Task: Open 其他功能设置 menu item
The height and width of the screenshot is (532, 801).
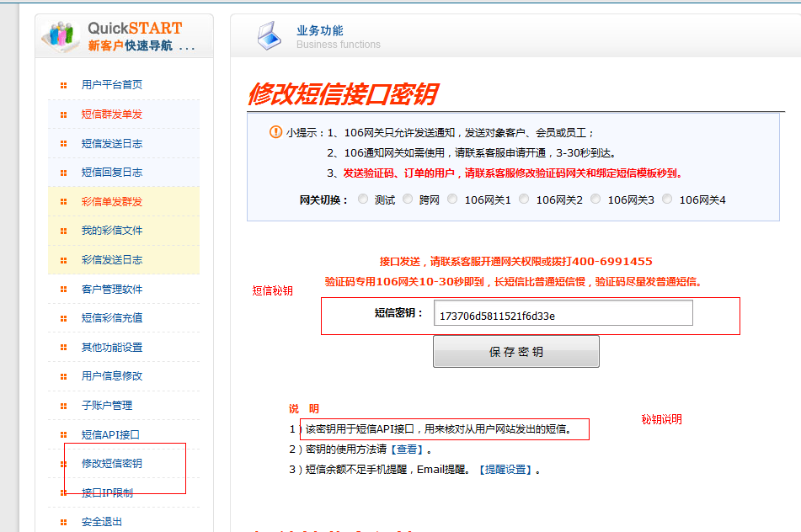Action: click(112, 348)
